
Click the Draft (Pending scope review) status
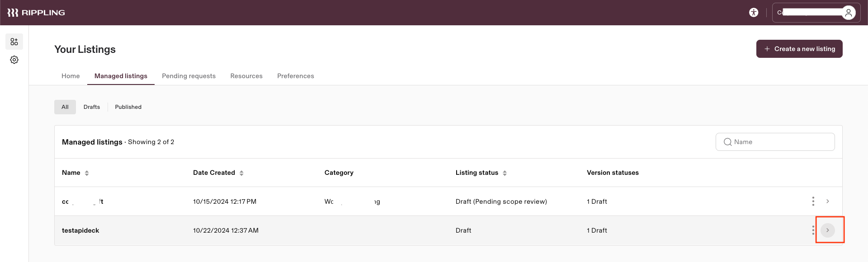pyautogui.click(x=501, y=201)
